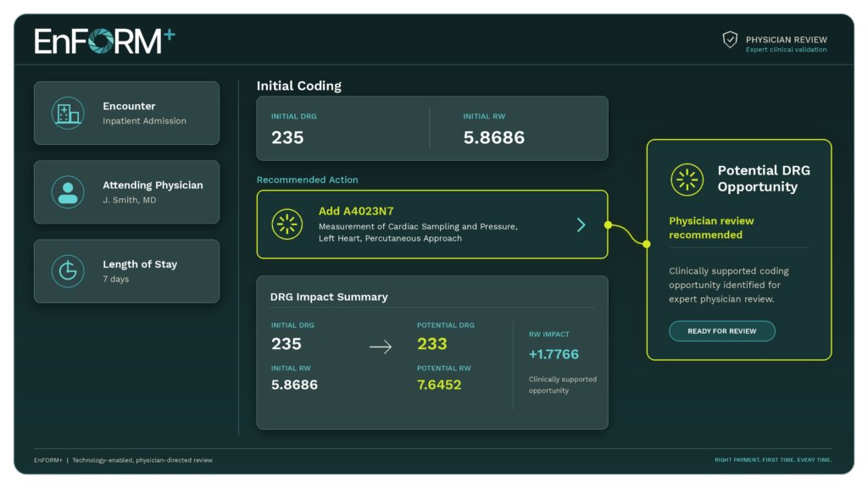The width and height of the screenshot is (868, 488).
Task: Click the RW Impact value +1.7766
Action: tap(554, 354)
